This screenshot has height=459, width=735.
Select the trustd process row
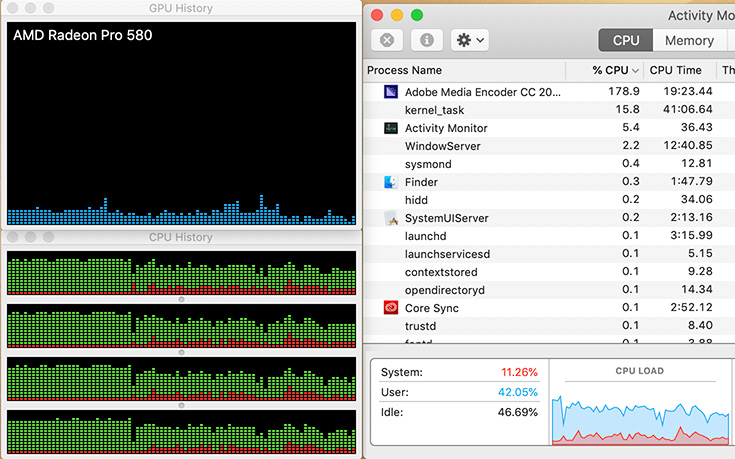click(549, 326)
